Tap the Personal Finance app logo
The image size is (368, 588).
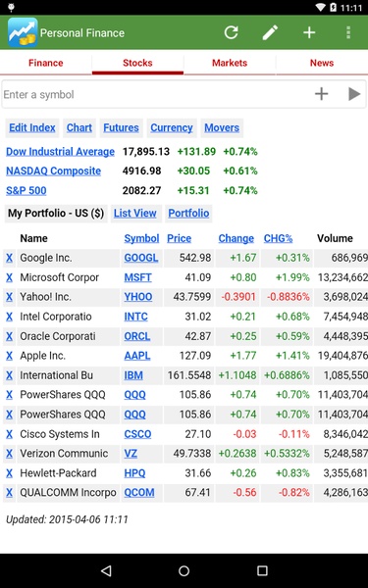[23, 32]
